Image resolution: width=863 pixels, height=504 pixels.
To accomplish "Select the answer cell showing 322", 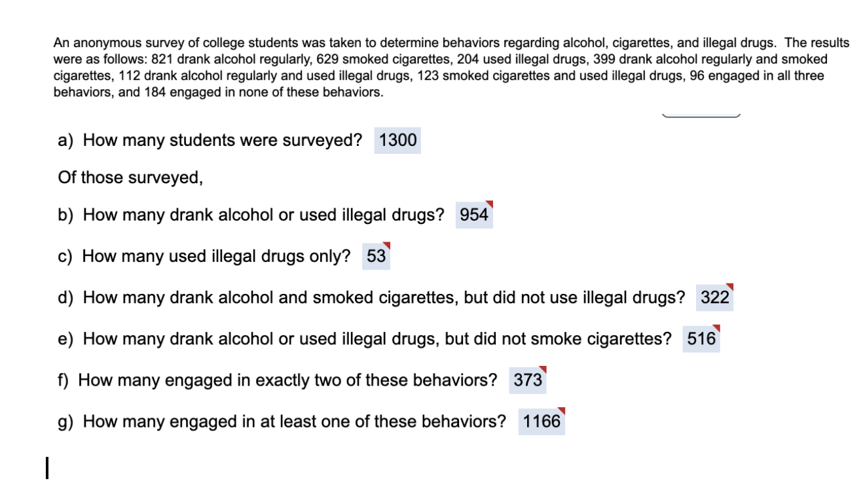I will coord(715,297).
